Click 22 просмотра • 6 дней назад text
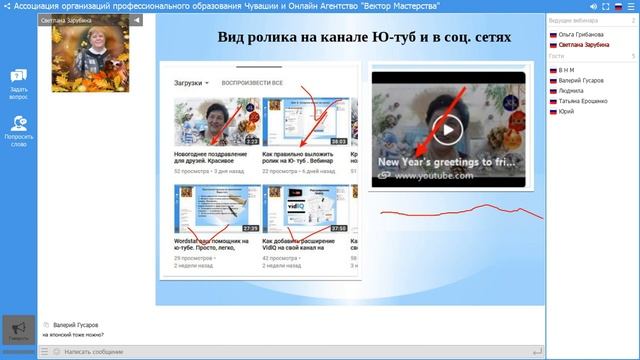 (x=298, y=171)
